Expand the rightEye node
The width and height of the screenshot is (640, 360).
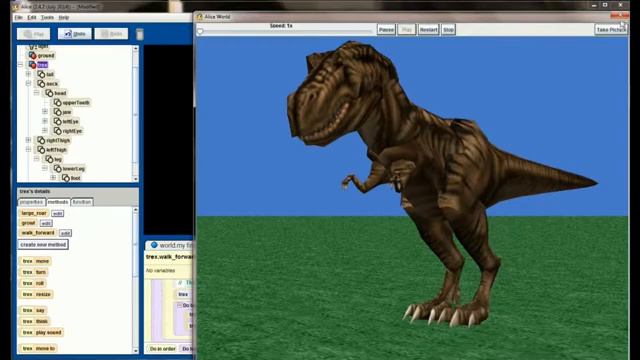tap(45, 130)
